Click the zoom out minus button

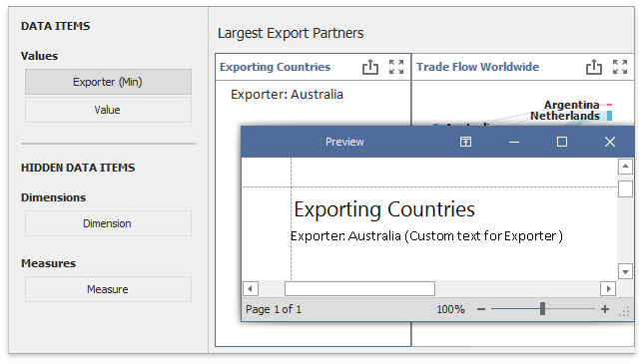[x=481, y=309]
